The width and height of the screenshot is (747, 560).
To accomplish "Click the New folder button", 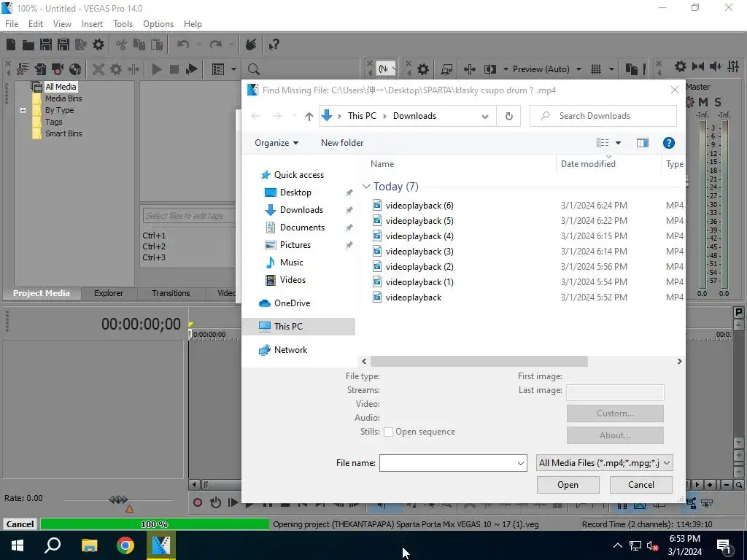I will coord(342,143).
